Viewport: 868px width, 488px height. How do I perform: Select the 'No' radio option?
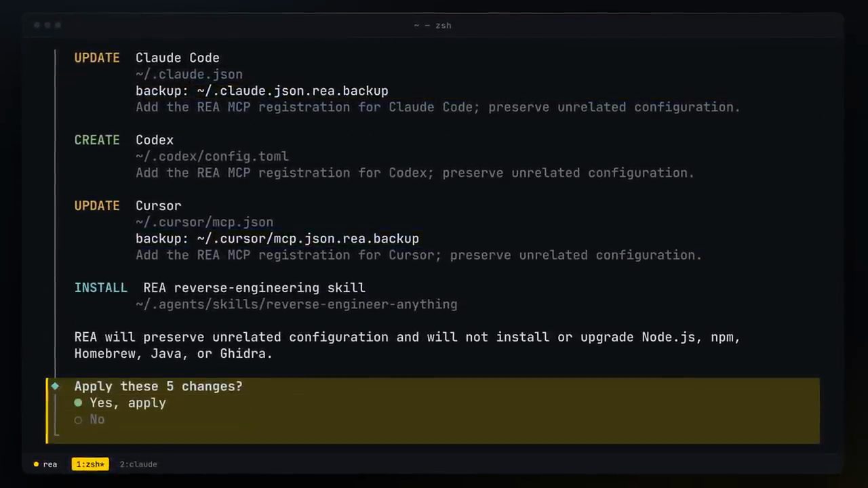click(90, 420)
